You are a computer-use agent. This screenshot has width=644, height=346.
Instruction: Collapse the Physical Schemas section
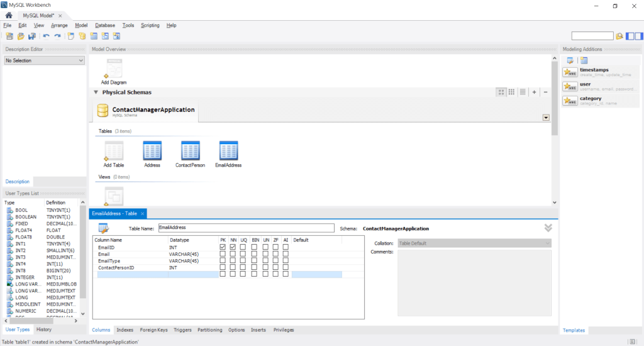(96, 92)
